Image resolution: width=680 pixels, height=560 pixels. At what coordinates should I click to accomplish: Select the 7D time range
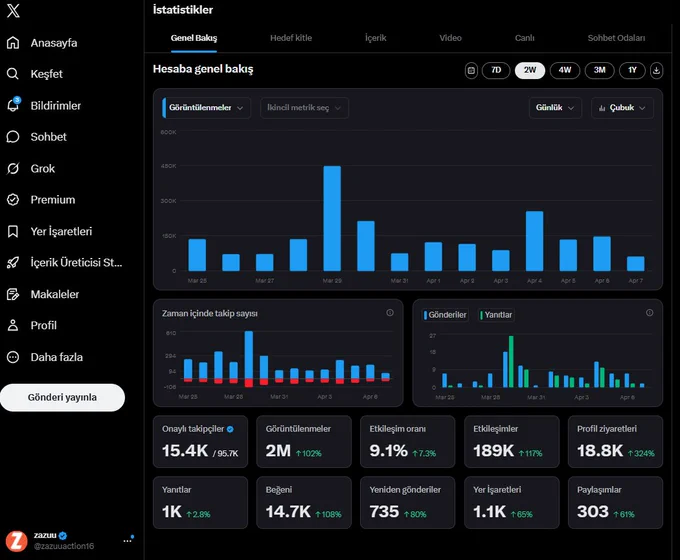tap(496, 70)
